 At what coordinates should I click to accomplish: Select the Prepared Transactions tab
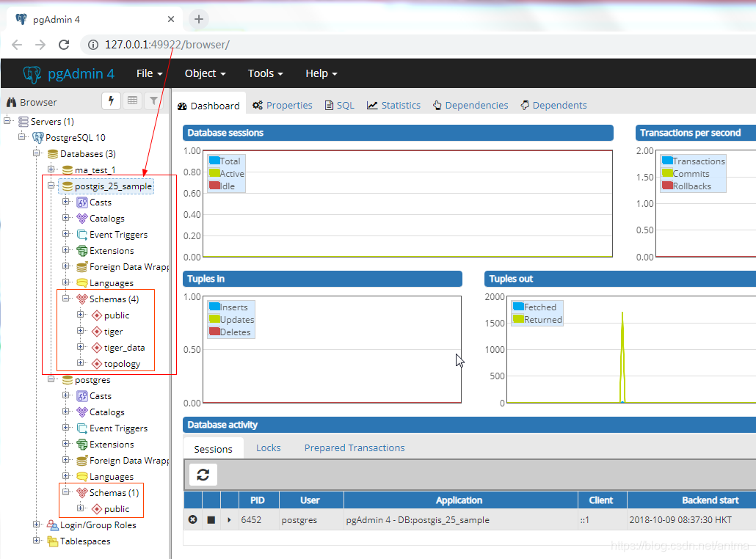pyautogui.click(x=355, y=447)
